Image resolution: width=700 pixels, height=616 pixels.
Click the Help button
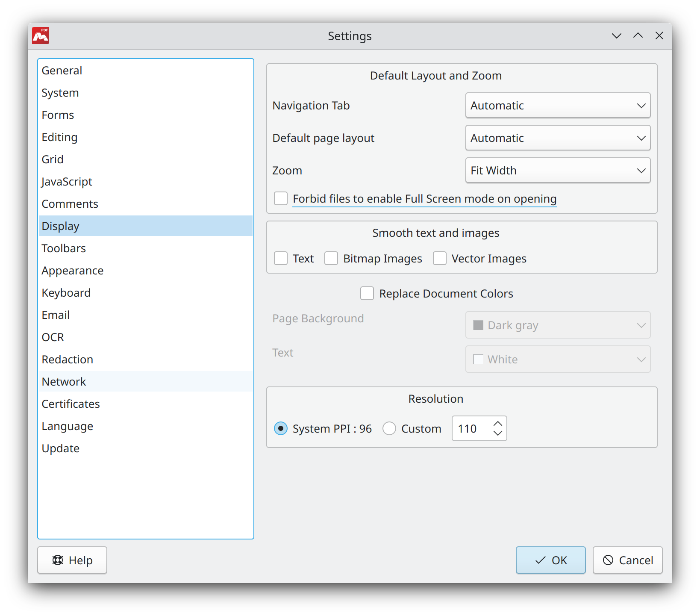pos(72,560)
